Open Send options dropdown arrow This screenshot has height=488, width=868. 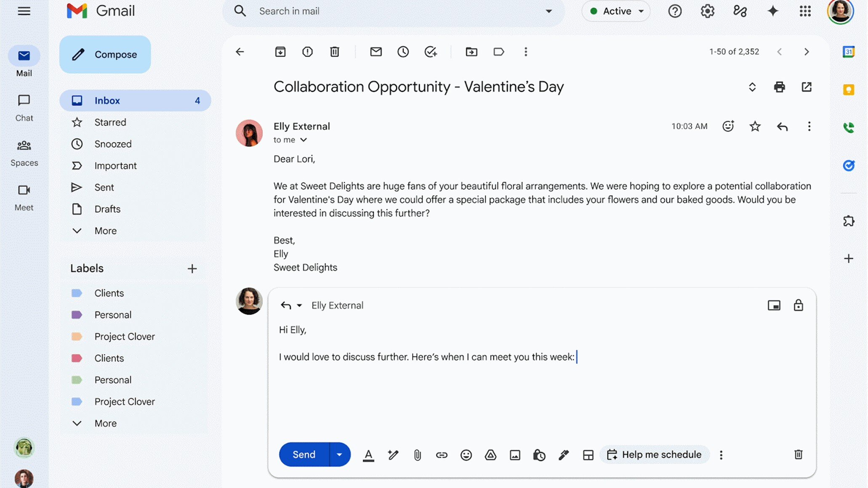point(339,454)
